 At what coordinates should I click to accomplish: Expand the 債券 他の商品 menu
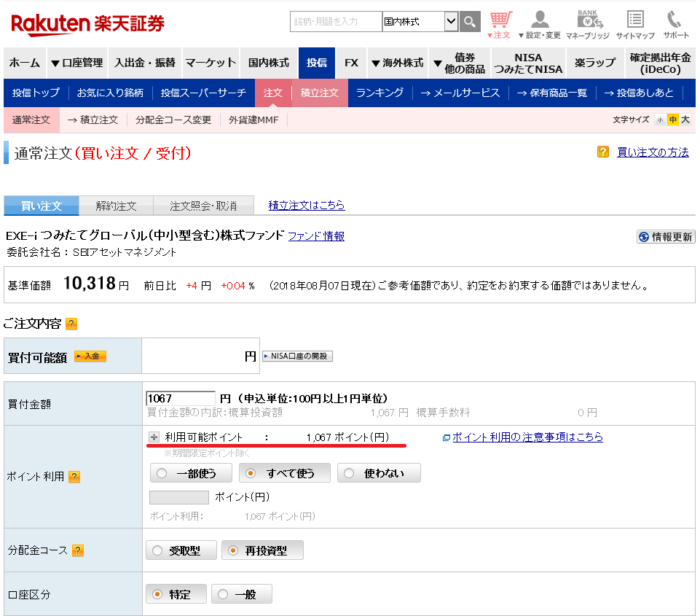point(460,63)
